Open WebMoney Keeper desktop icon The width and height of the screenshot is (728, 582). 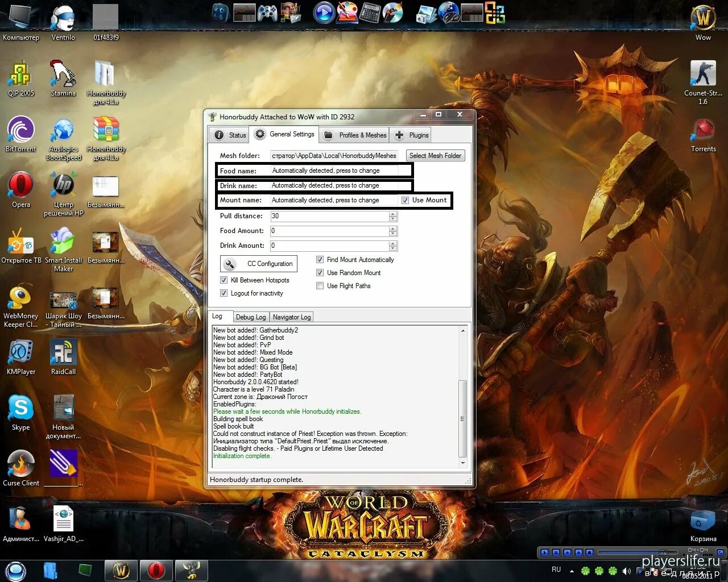(x=21, y=305)
